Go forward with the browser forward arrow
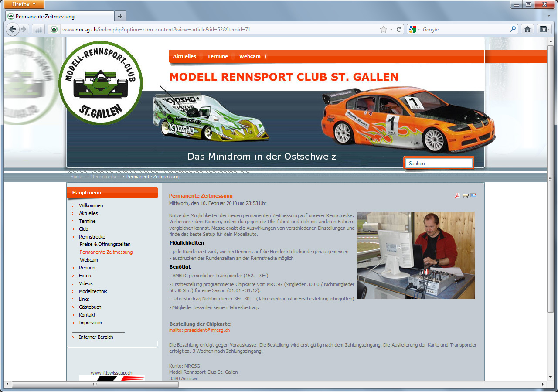 pos(24,29)
